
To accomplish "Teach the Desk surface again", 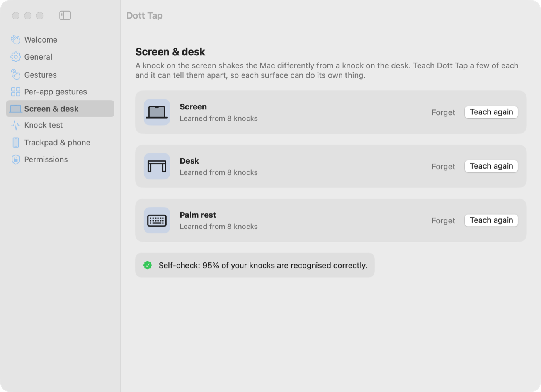I will pyautogui.click(x=491, y=166).
